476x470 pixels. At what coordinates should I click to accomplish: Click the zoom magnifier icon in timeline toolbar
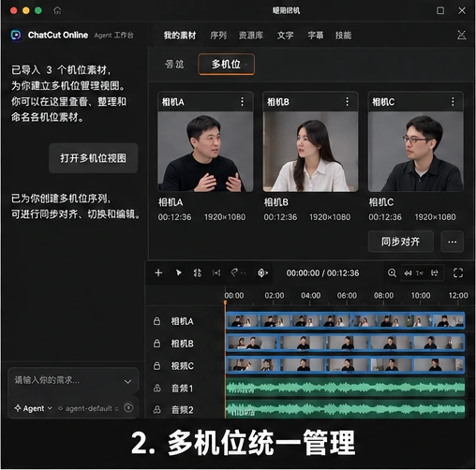(x=392, y=273)
